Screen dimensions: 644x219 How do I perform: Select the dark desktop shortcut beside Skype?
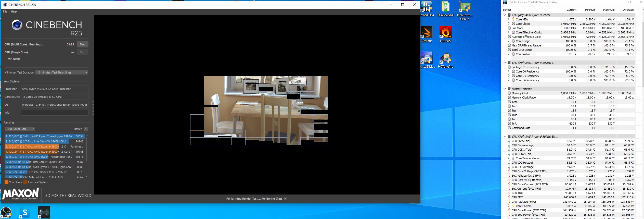coord(44,212)
